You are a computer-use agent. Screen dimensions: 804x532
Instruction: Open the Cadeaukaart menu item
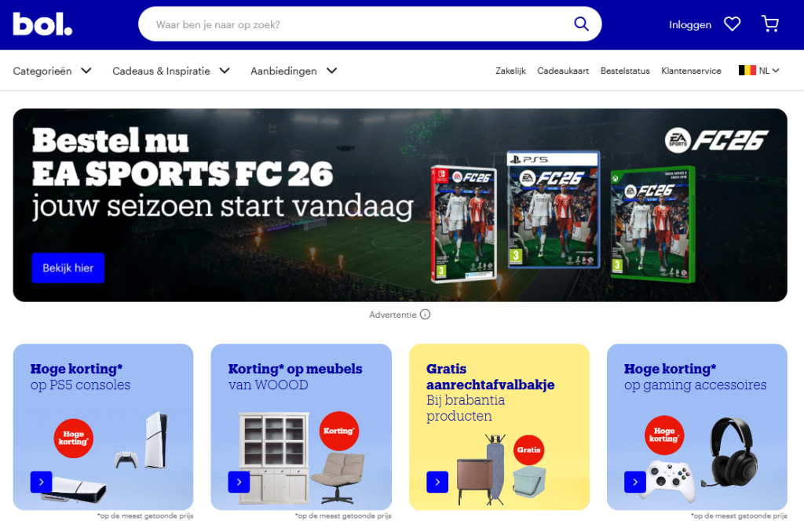click(x=563, y=71)
